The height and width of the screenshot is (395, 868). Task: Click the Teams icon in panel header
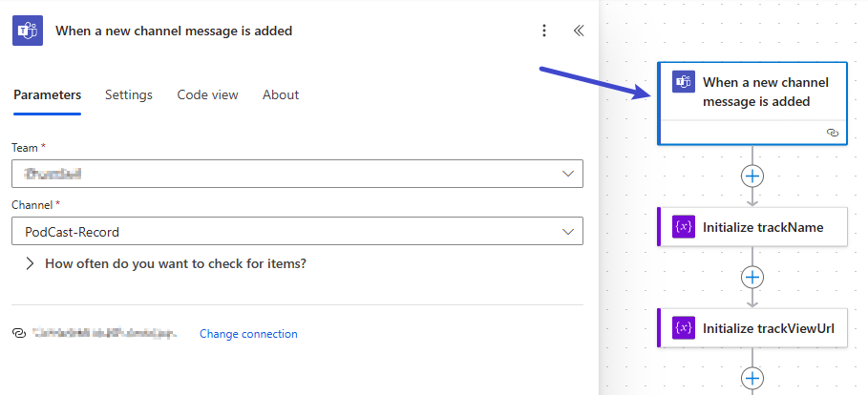pos(28,31)
